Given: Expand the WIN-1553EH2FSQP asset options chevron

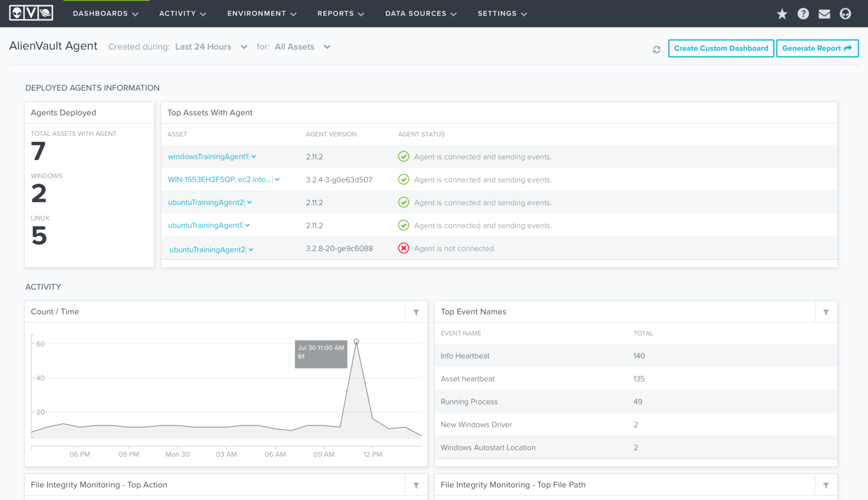Looking at the screenshot, I should pyautogui.click(x=277, y=180).
